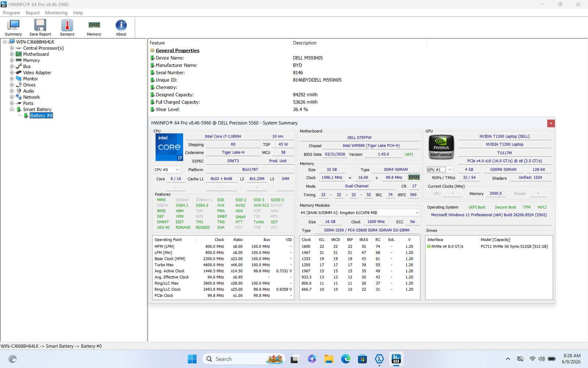Select the Ports tree item
This screenshot has height=368, width=588.
(x=28, y=103)
